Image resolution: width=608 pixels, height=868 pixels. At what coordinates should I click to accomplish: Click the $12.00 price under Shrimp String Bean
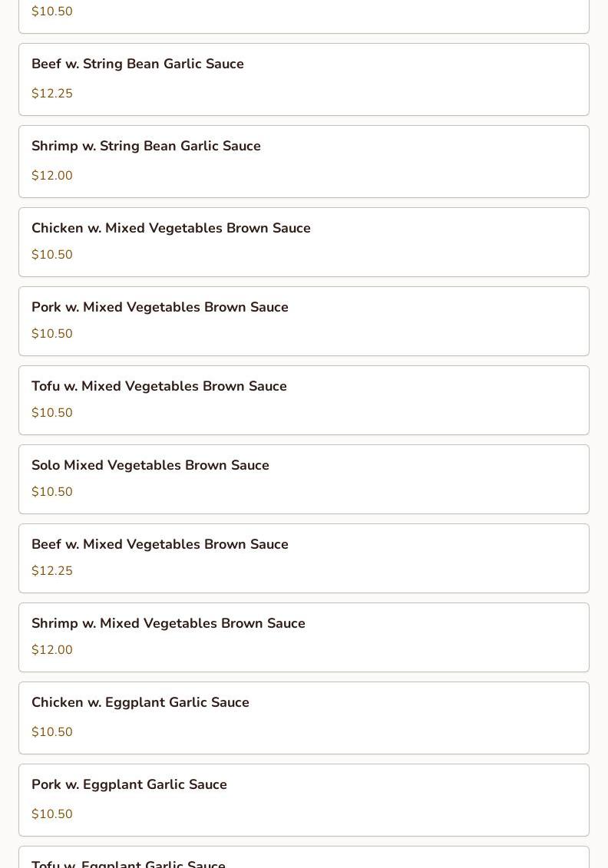[x=52, y=176]
